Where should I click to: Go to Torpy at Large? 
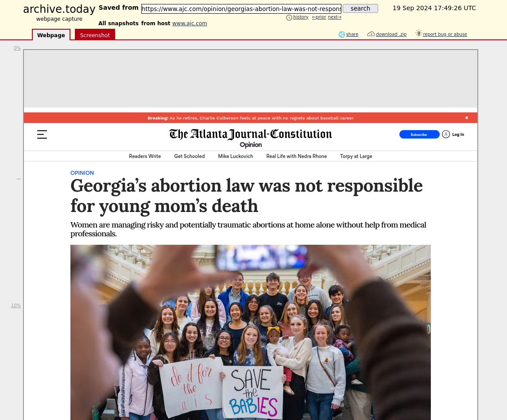[x=356, y=156]
